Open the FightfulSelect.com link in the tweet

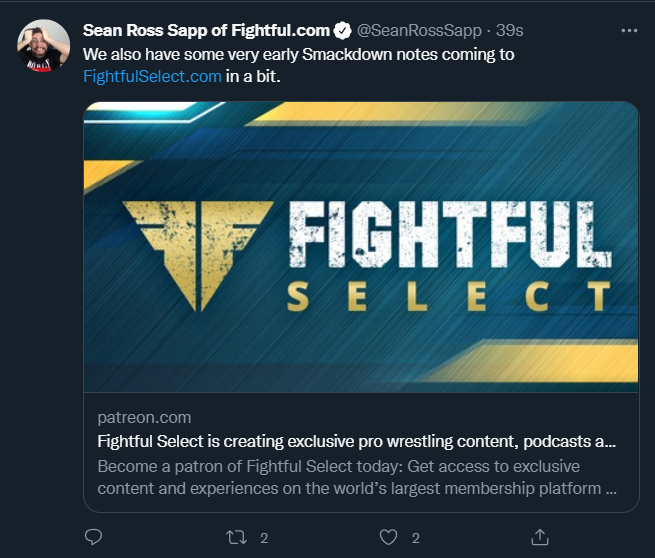coord(152,76)
